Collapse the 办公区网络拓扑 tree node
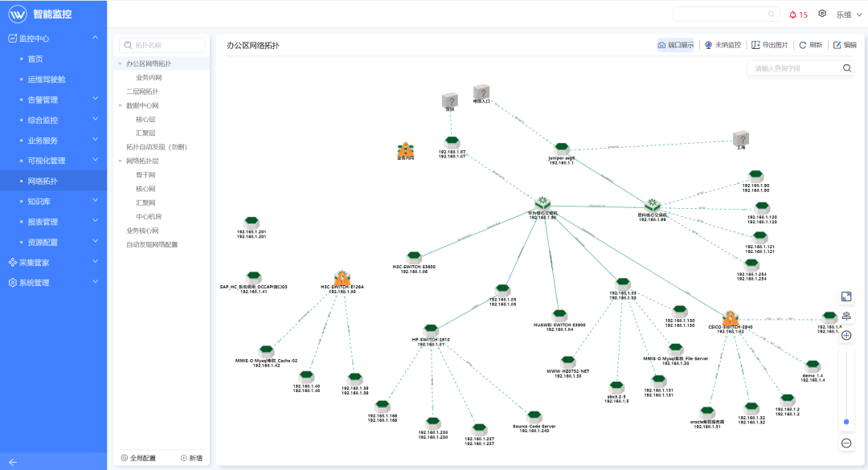 pyautogui.click(x=121, y=63)
